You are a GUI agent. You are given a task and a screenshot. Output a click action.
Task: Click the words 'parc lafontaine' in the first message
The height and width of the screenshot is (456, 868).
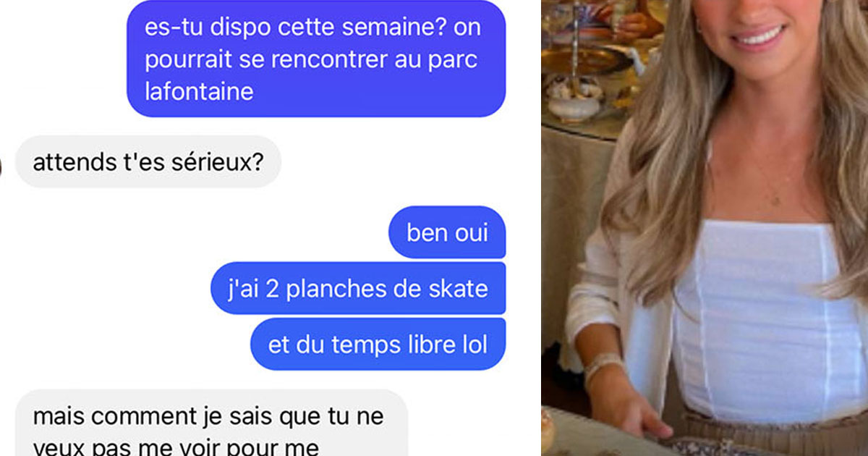pyautogui.click(x=312, y=75)
